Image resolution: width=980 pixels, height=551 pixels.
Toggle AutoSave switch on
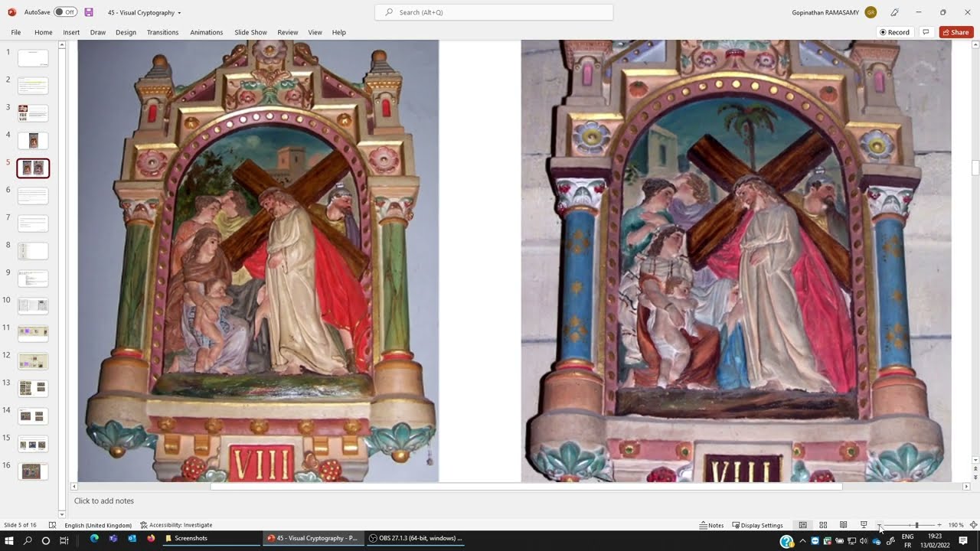pos(65,12)
